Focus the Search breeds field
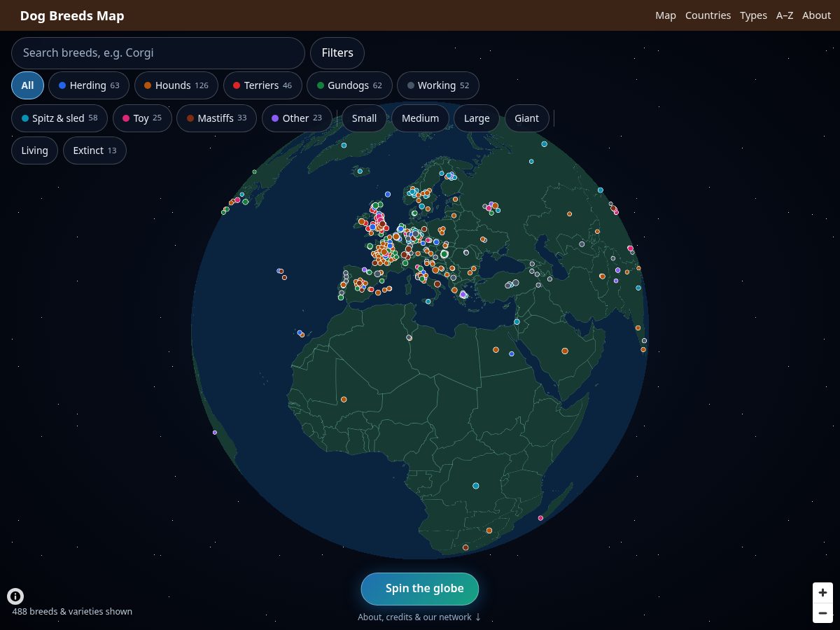 point(158,53)
